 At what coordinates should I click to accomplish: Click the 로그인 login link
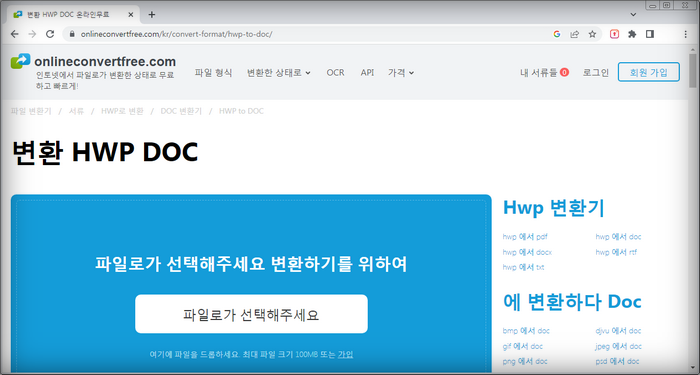(x=596, y=72)
